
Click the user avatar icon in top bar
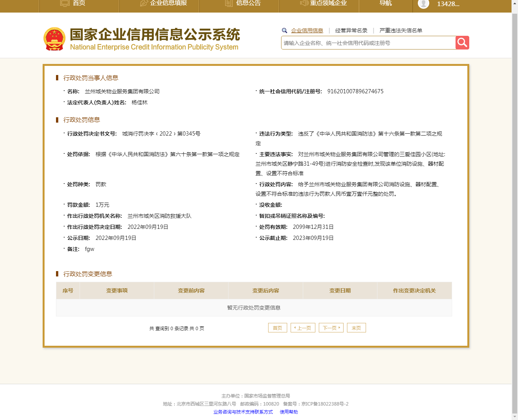[423, 3]
